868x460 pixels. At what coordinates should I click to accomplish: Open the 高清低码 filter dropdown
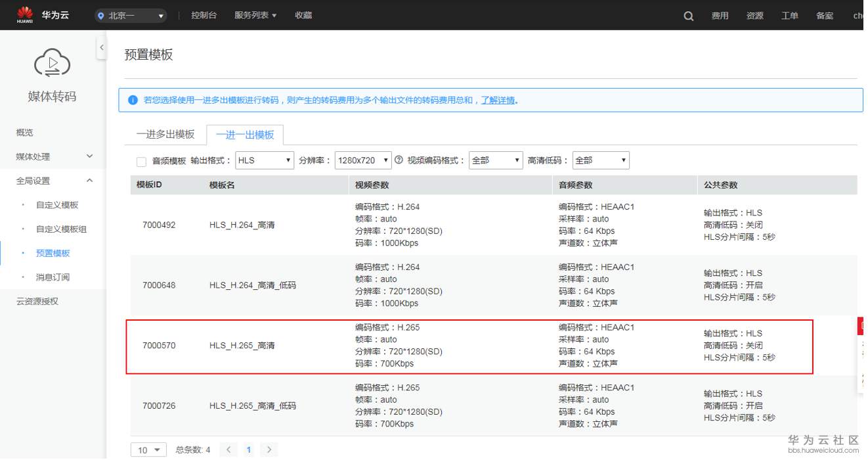click(x=601, y=160)
